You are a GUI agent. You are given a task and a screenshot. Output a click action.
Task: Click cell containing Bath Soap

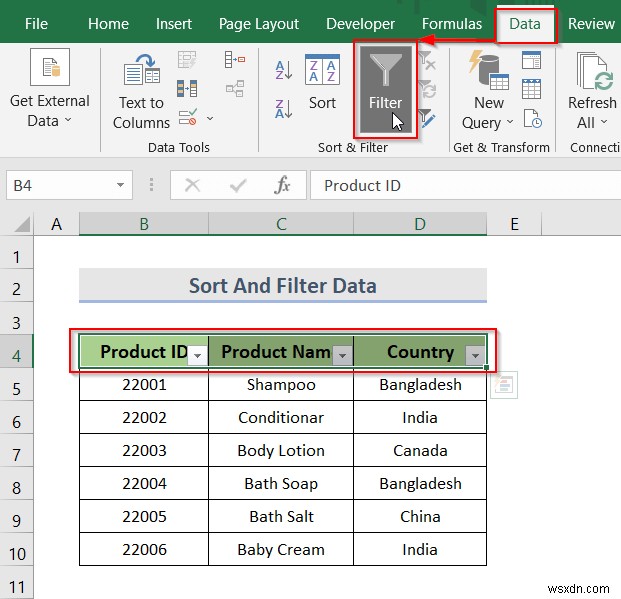click(281, 484)
